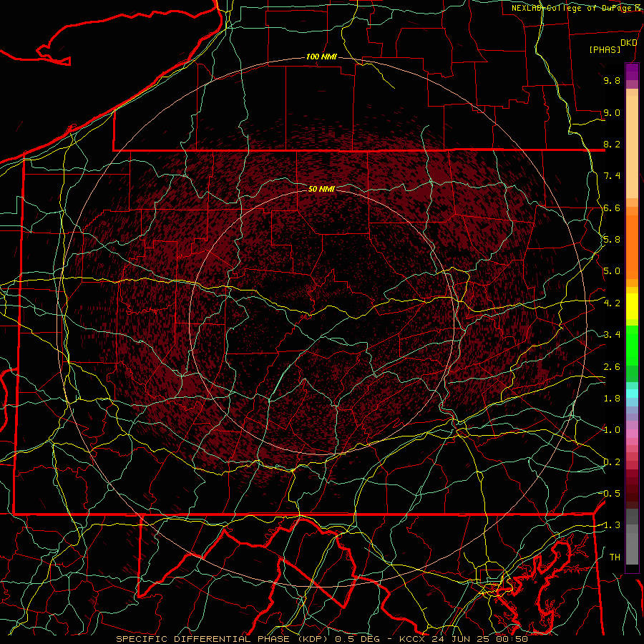
Task: Click the 100 NMI range ring label
Action: 321,57
